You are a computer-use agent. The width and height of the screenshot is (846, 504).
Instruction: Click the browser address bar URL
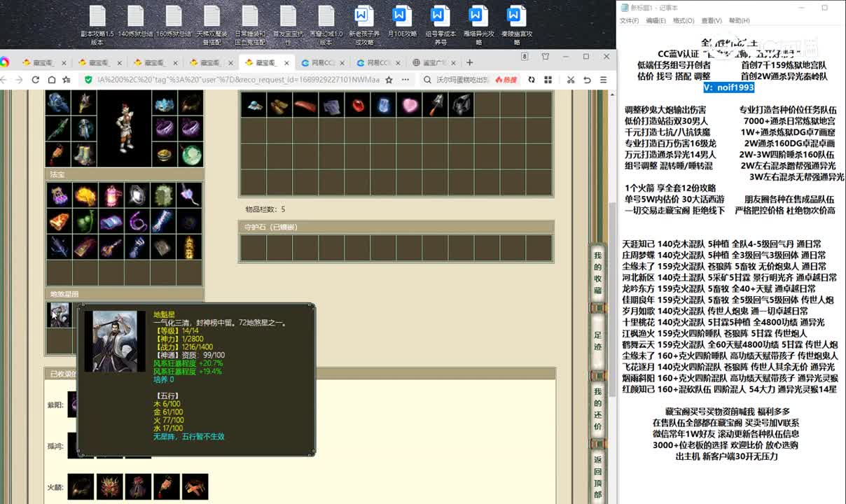pos(238,80)
